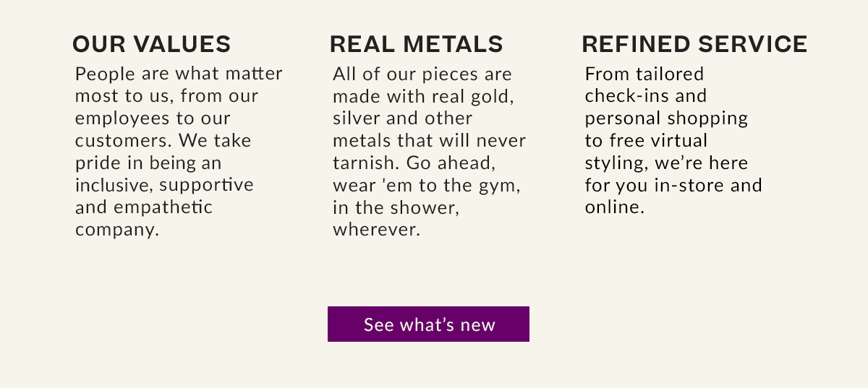Click the "for you in-store and" line

pos(673,185)
